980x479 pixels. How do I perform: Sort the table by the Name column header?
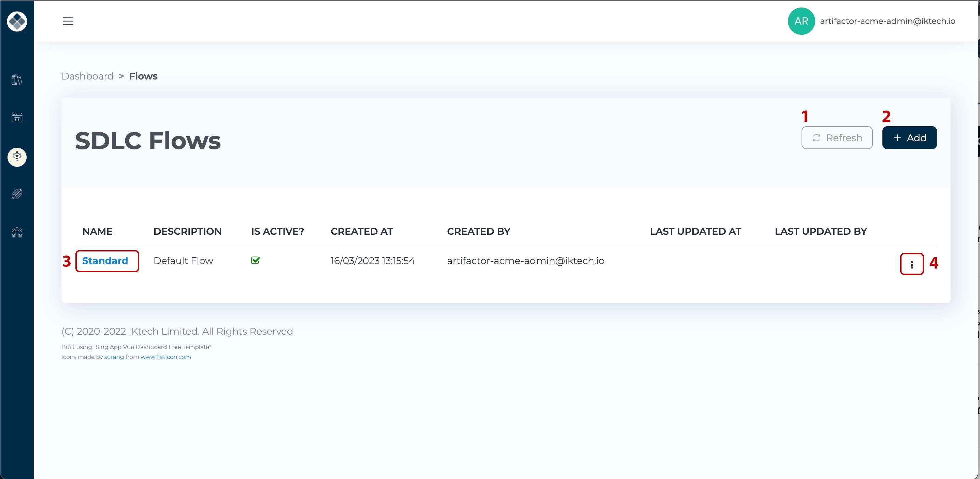coord(97,231)
